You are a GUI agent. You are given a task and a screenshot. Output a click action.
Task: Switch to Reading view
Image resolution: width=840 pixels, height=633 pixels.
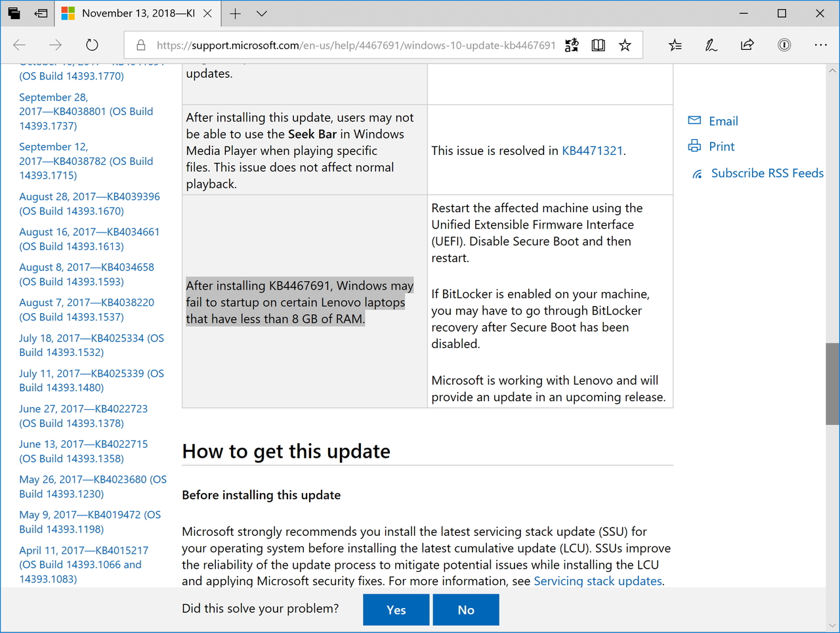click(x=598, y=45)
